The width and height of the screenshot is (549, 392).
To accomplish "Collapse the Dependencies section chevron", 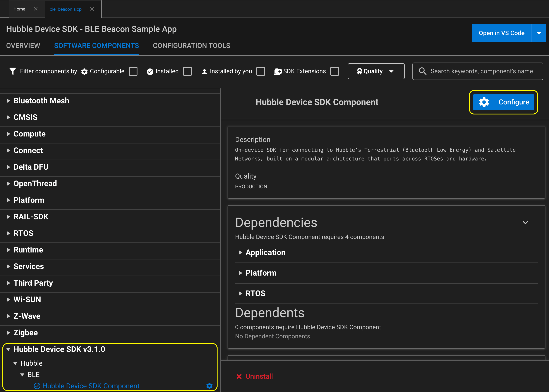I will pyautogui.click(x=525, y=223).
